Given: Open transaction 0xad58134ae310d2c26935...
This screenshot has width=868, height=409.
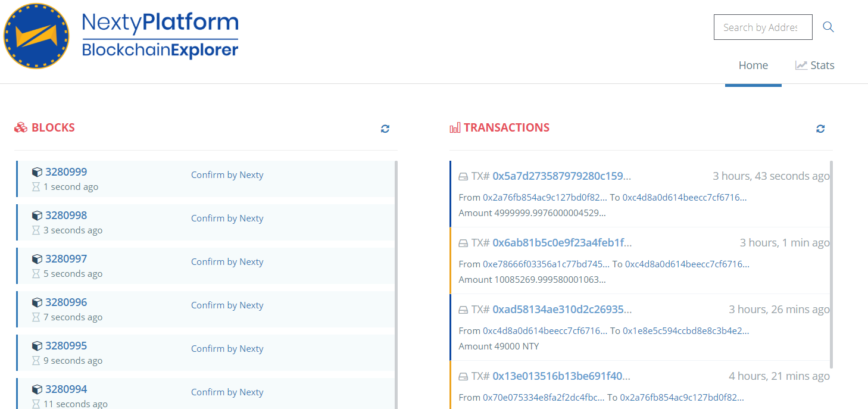Looking at the screenshot, I should pos(562,310).
